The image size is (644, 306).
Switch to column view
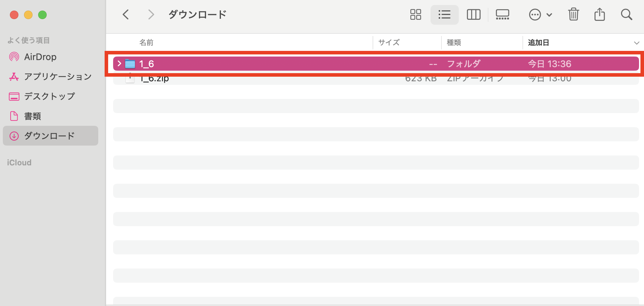click(473, 14)
